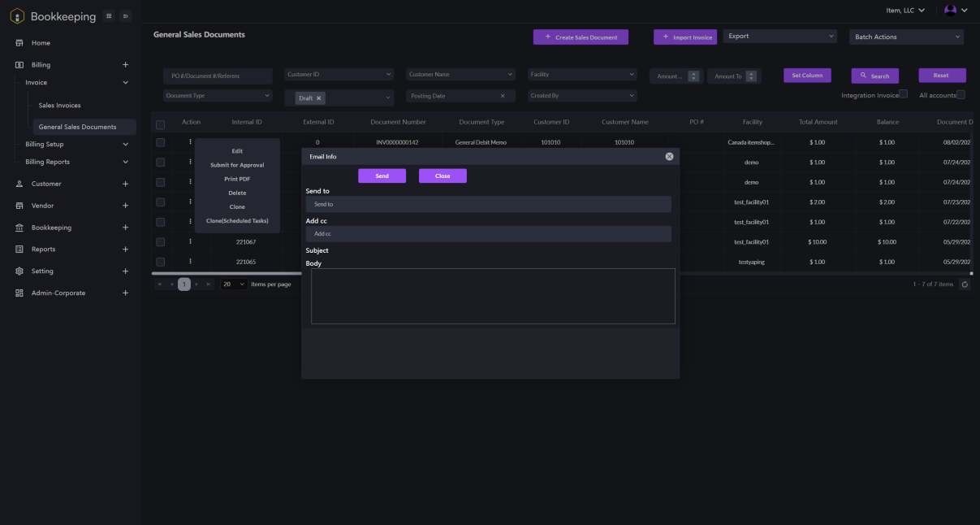Check the select-all header checkbox
This screenshot has width=980, height=525.
pyautogui.click(x=160, y=124)
